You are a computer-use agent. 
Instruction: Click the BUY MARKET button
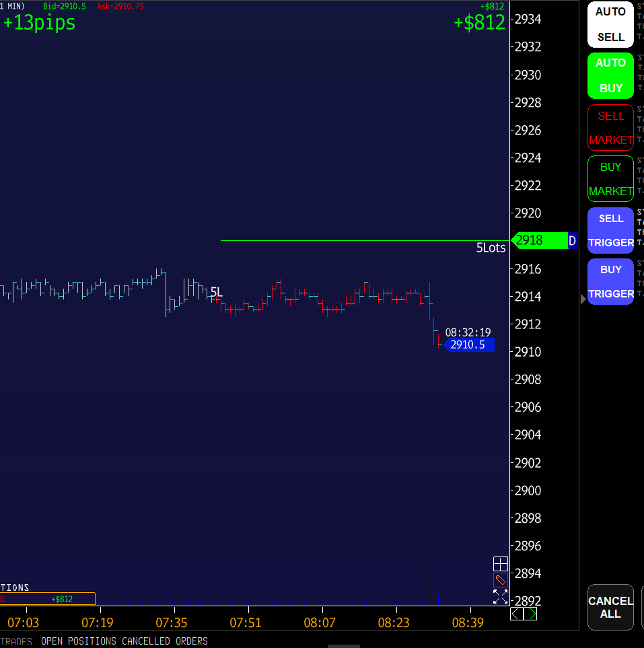610,178
